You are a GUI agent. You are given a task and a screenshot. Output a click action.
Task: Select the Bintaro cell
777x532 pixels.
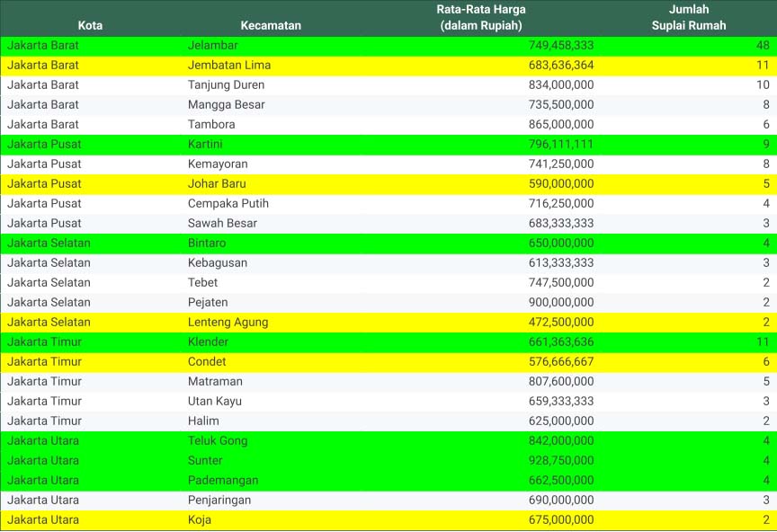coord(208,243)
